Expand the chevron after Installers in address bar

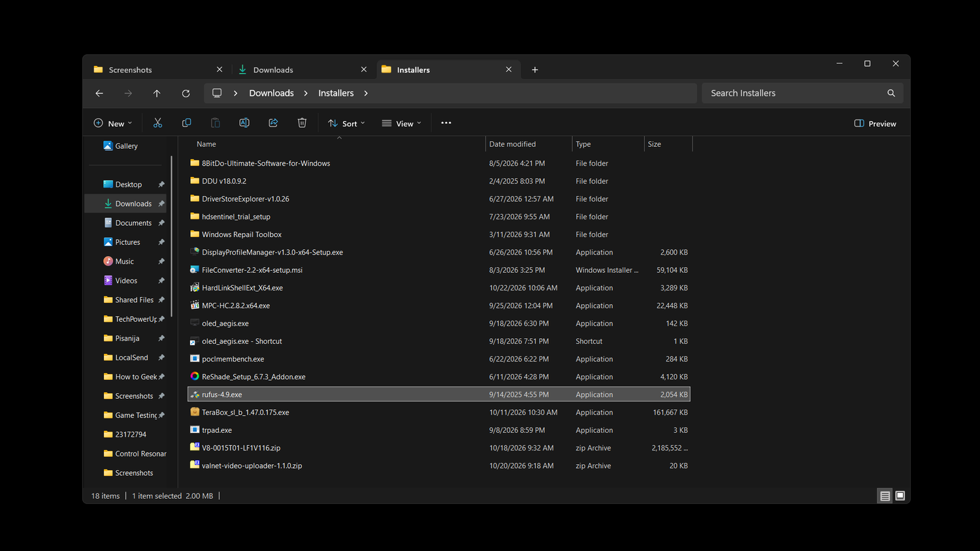[366, 93]
